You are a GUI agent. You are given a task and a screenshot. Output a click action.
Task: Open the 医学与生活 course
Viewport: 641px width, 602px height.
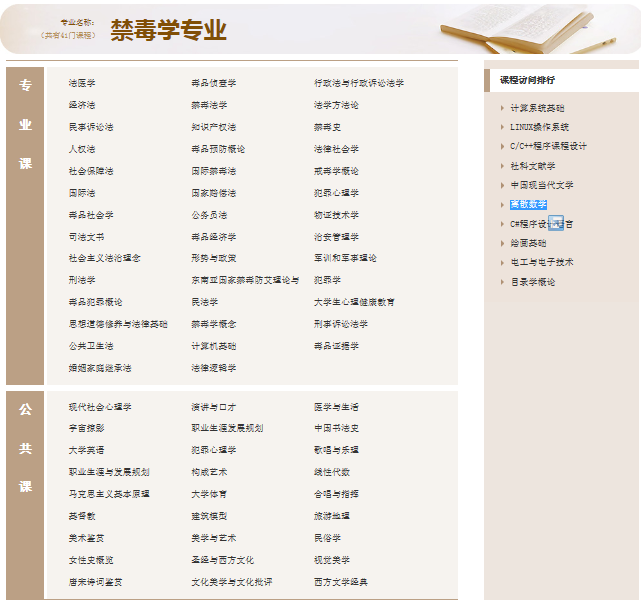pos(336,407)
